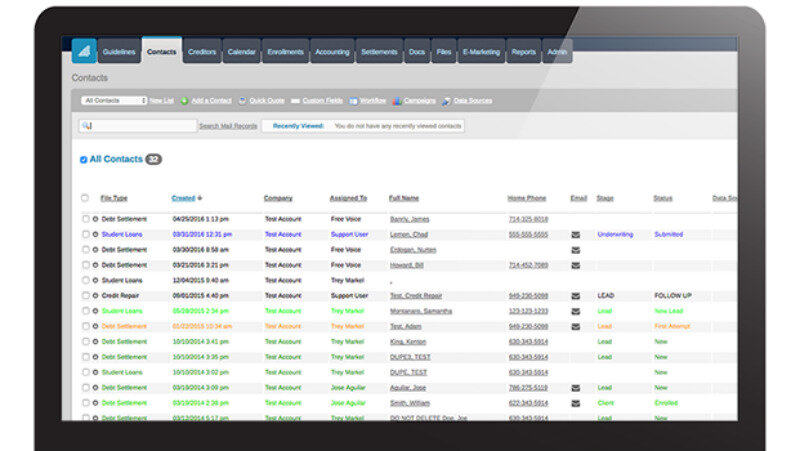
Task: Sort by the Created column header
Action: point(183,198)
